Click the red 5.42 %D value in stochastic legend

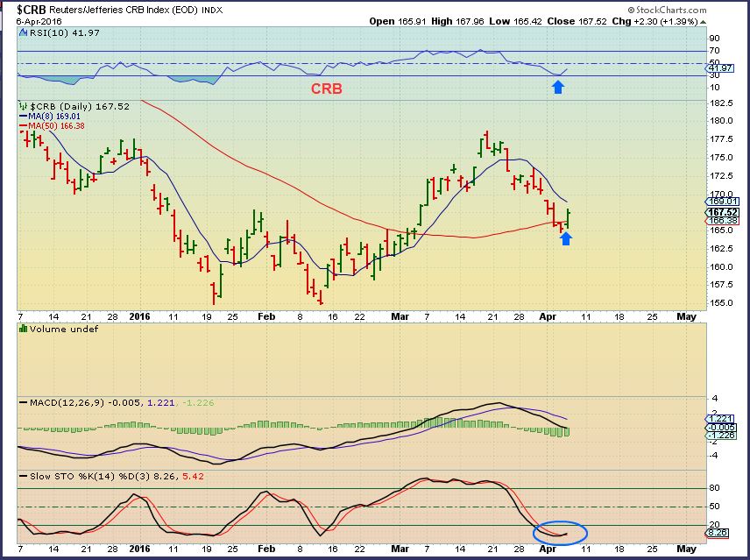194,477
